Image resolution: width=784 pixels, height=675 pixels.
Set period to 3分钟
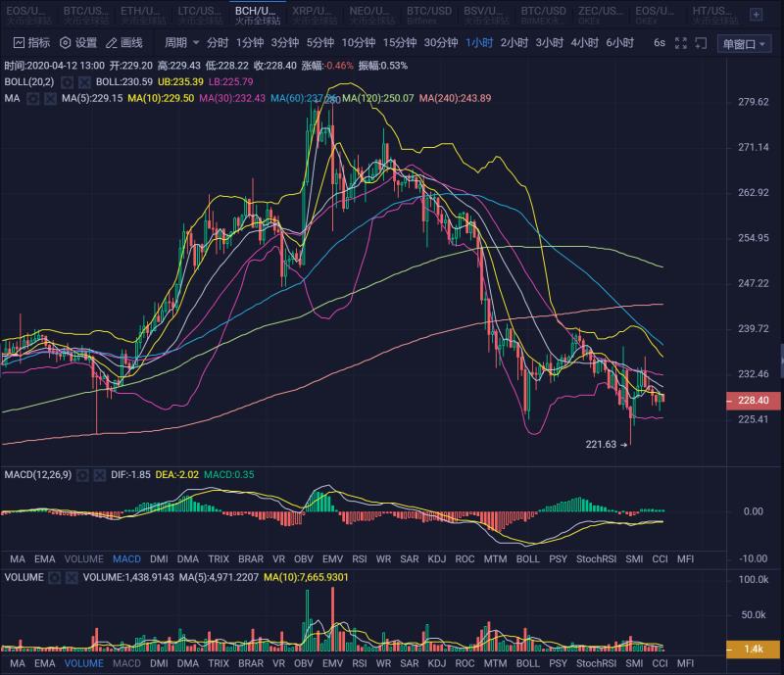click(x=285, y=43)
